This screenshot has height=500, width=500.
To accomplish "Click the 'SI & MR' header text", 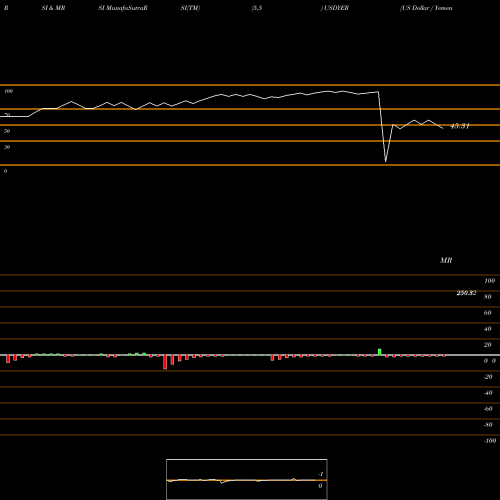I will (53, 8).
